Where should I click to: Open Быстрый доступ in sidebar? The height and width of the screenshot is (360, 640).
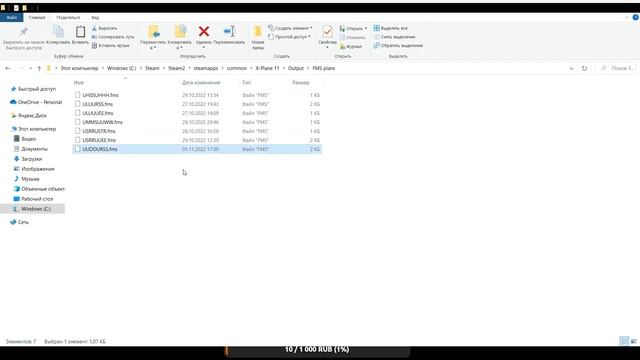tap(33, 89)
